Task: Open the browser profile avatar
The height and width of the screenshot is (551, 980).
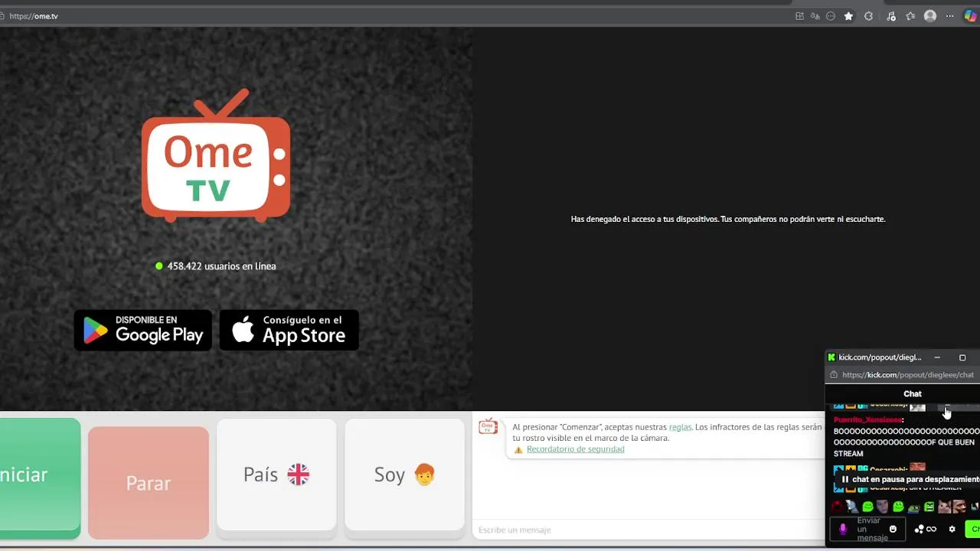Action: (930, 16)
